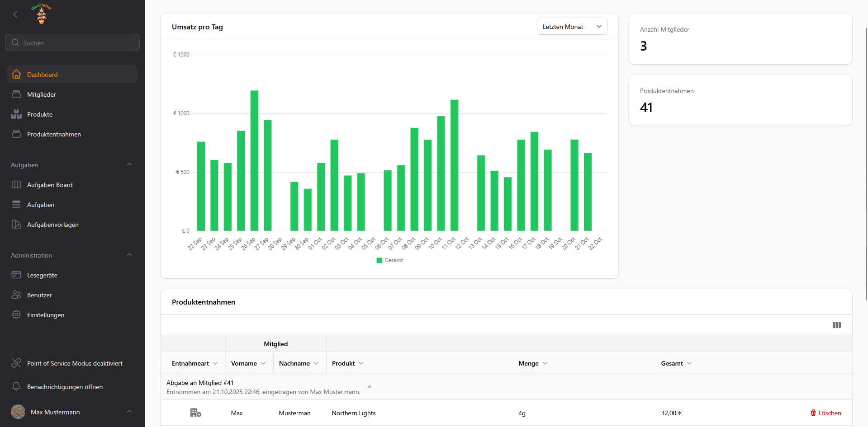868x427 pixels.
Task: Collapse the Administration sidebar section
Action: (129, 255)
